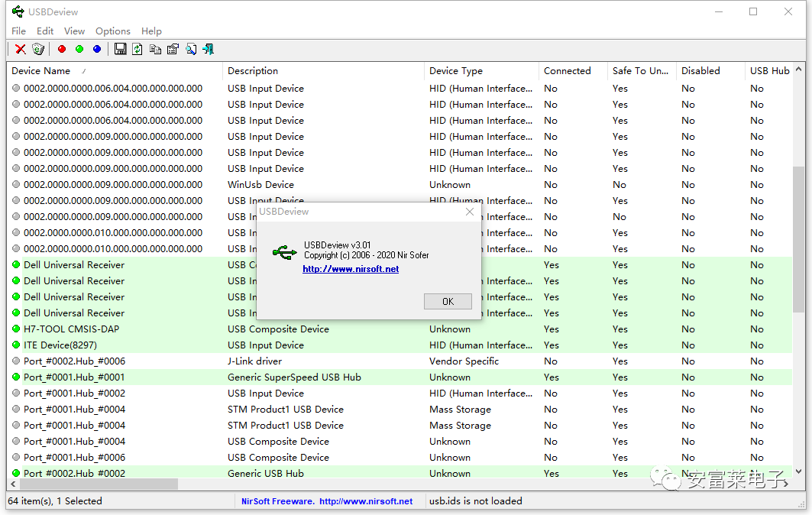Click the '64 item(s), 1 Selected' status text
This screenshot has height=515, width=812.
point(55,501)
